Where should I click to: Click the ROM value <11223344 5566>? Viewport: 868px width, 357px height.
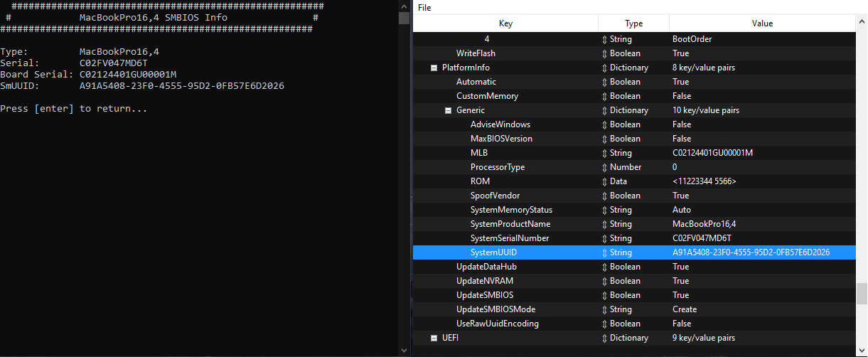704,181
